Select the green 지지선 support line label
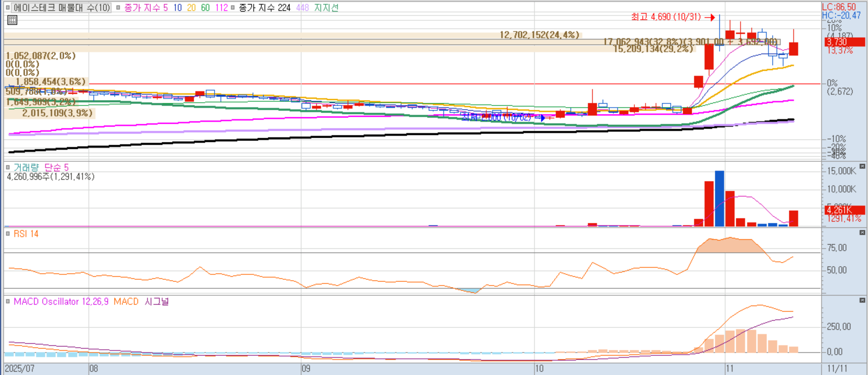 (x=326, y=8)
